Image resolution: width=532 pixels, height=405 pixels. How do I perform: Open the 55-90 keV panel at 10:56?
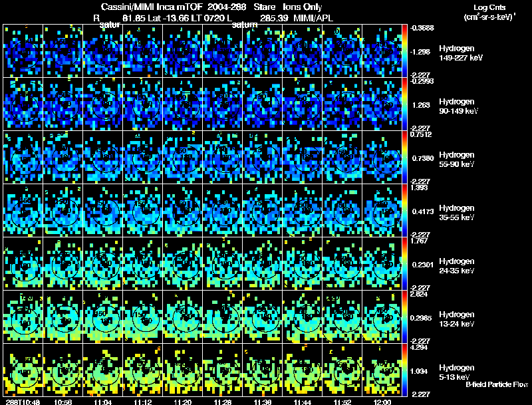click(x=63, y=158)
